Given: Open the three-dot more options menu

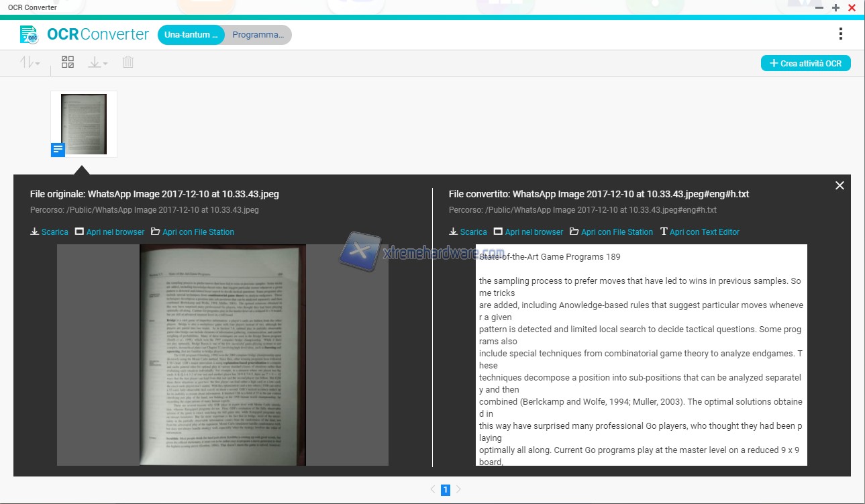Looking at the screenshot, I should pos(840,34).
